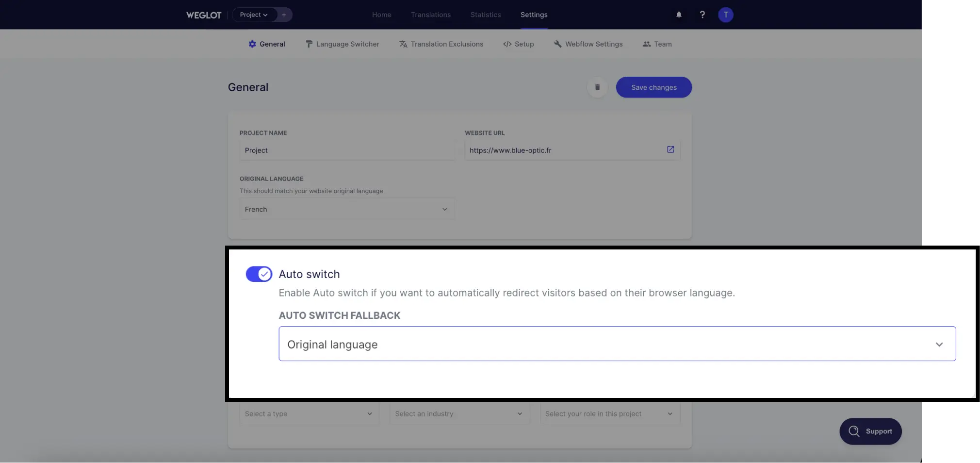Open the Translations tab
This screenshot has height=463, width=980.
point(431,15)
